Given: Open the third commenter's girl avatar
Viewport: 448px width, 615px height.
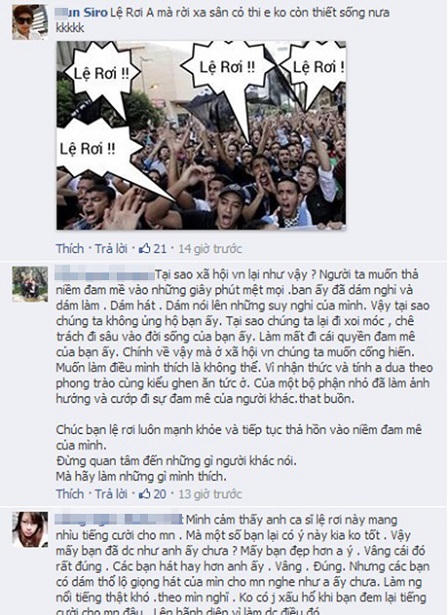Looking at the screenshot, I should click(x=30, y=529).
